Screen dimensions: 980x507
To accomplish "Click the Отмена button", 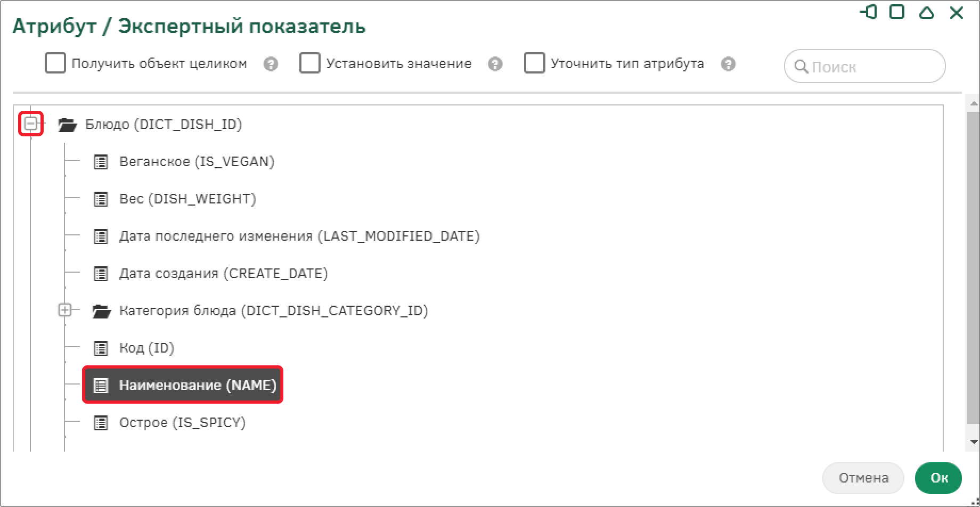I will click(863, 478).
